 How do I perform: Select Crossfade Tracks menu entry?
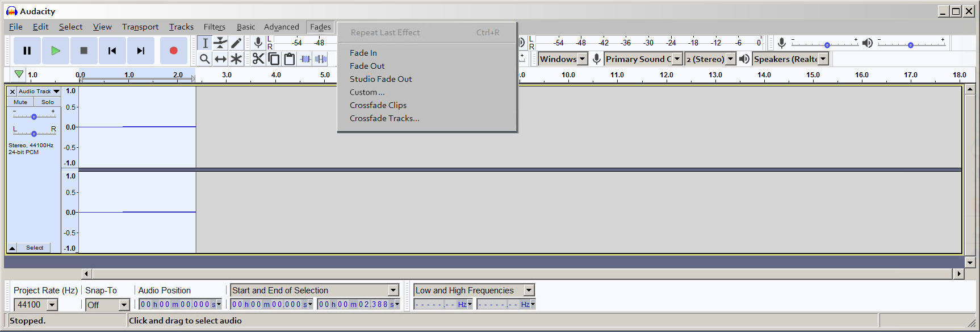(x=384, y=118)
